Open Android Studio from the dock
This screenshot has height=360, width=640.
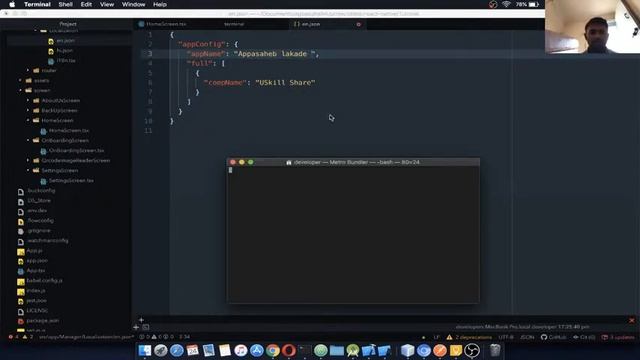[353, 351]
